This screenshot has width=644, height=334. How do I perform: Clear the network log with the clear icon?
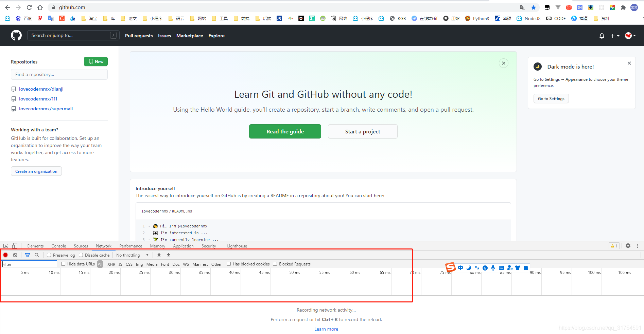click(x=15, y=255)
